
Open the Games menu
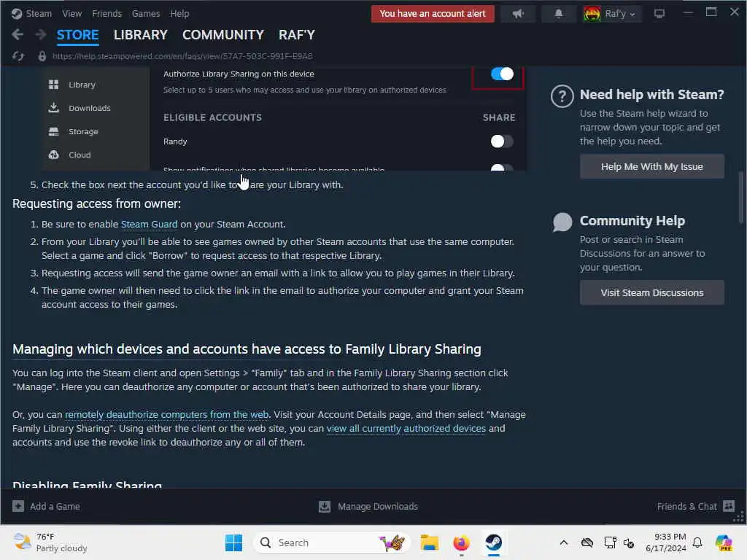(146, 13)
